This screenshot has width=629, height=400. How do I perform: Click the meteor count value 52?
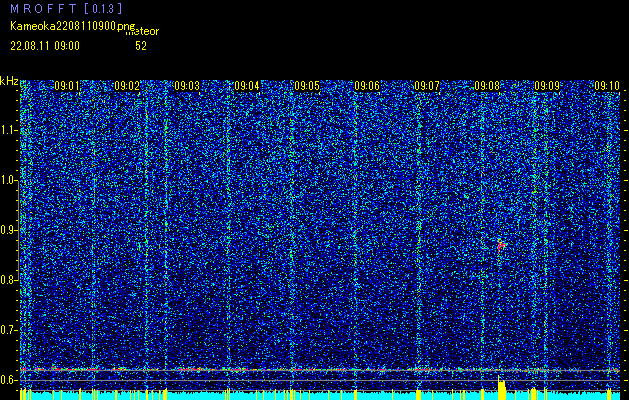click(x=141, y=46)
